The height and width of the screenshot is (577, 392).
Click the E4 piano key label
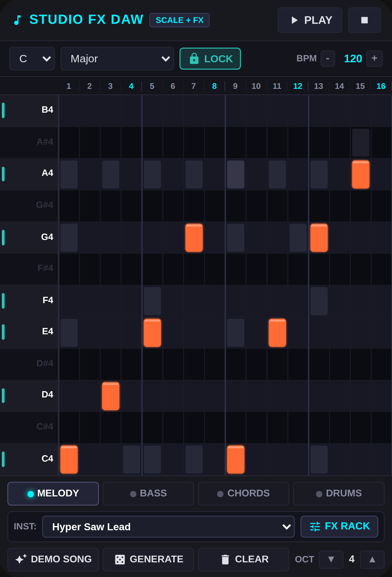(29, 332)
